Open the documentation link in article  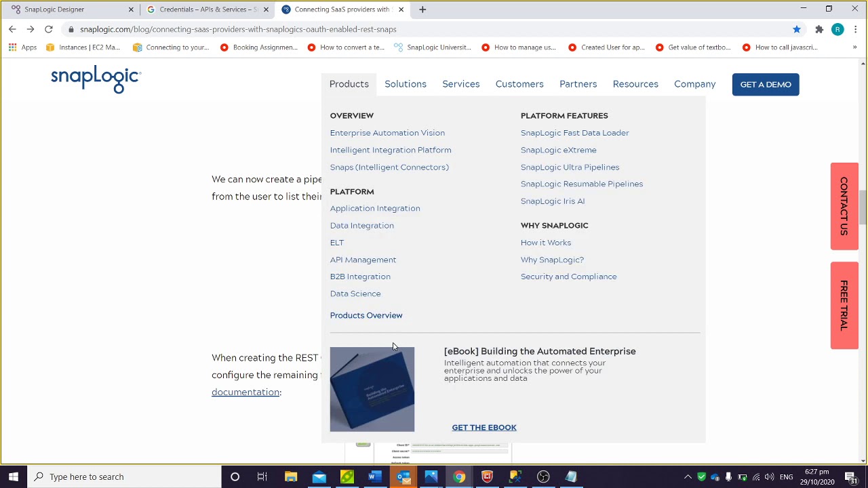pyautogui.click(x=245, y=392)
